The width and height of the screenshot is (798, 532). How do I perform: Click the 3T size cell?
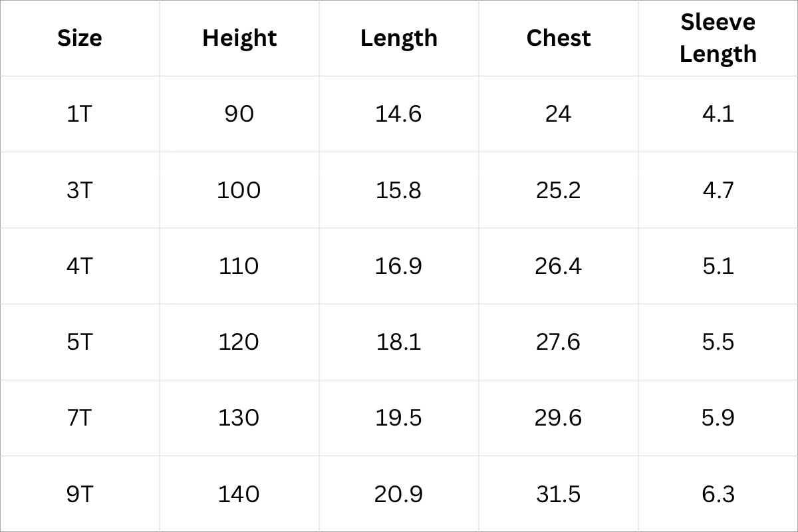point(80,190)
